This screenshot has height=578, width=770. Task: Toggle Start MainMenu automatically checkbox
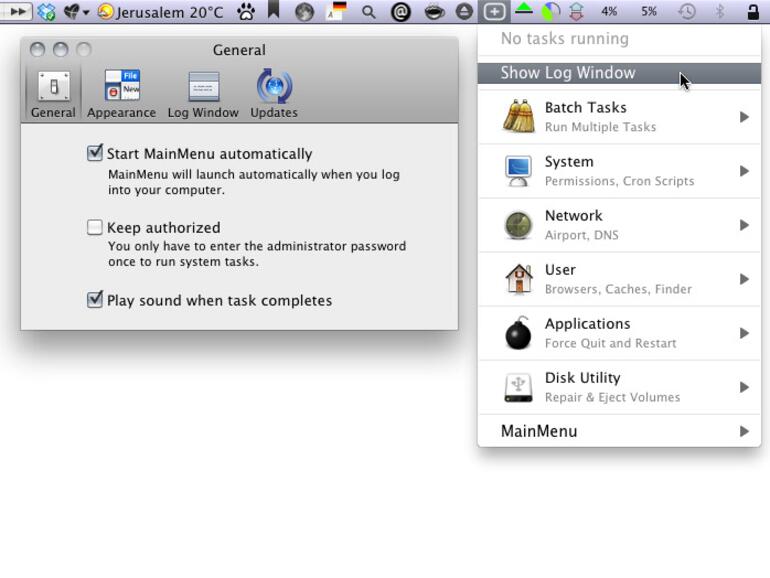(x=94, y=153)
